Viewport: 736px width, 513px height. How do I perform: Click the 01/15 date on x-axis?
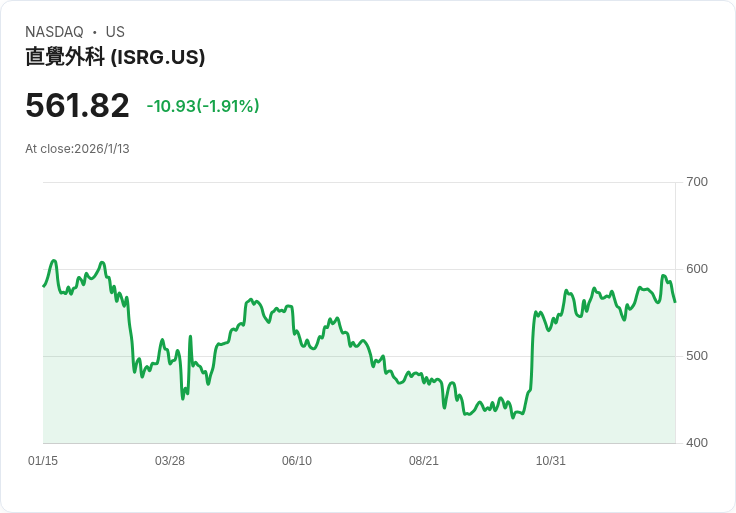point(43,461)
